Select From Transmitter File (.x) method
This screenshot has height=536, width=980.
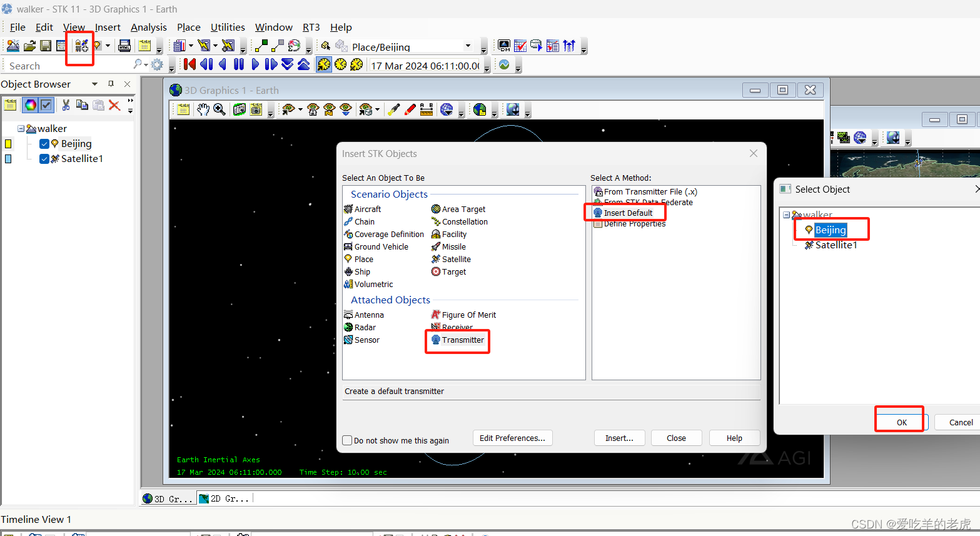click(x=645, y=191)
